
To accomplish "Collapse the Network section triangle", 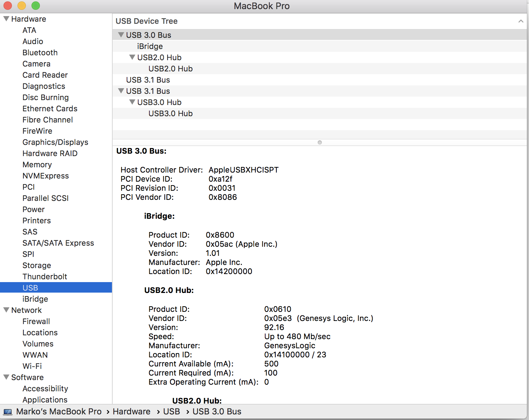I will coord(6,310).
